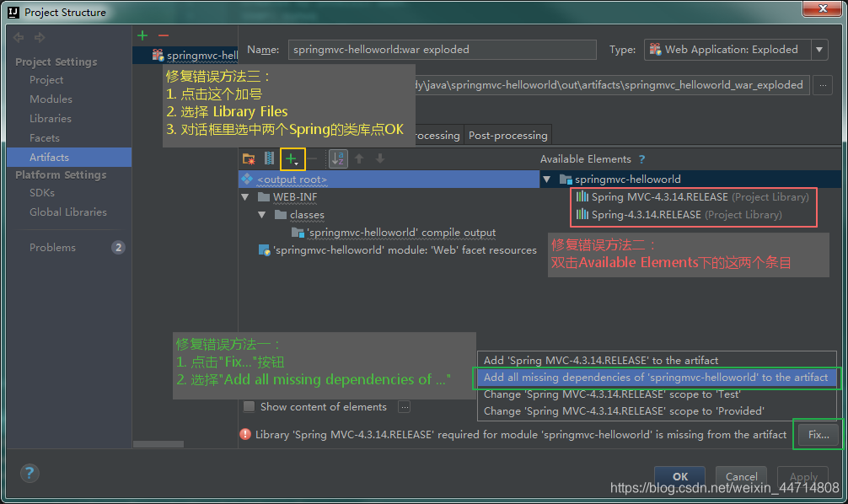The height and width of the screenshot is (504, 848).
Task: Select Spring MVC-4.3.14.RELEASE project library
Action: click(693, 197)
